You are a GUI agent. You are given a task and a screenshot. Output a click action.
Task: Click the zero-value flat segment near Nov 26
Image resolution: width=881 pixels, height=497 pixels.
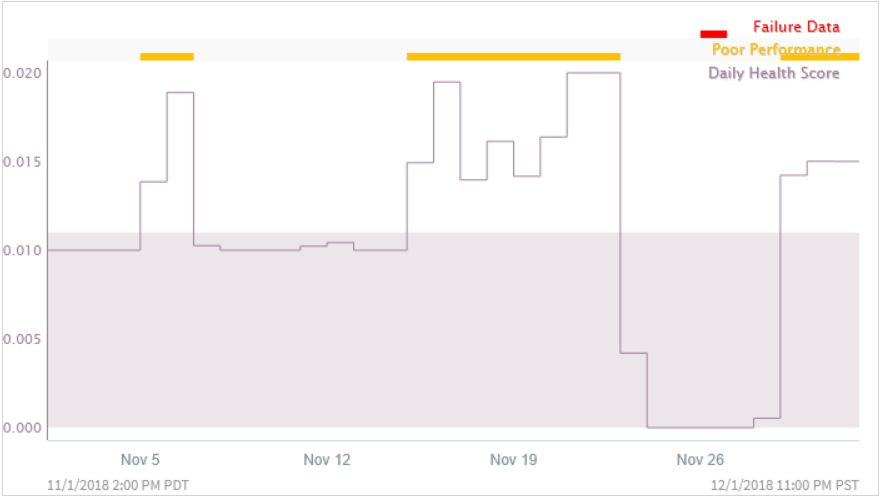point(700,427)
